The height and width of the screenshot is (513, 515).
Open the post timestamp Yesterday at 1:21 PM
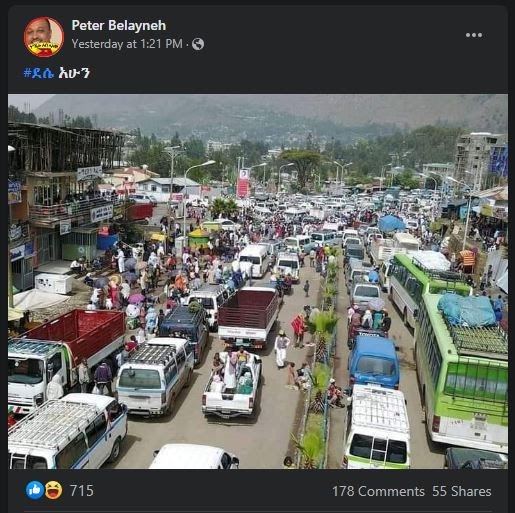pos(127,44)
